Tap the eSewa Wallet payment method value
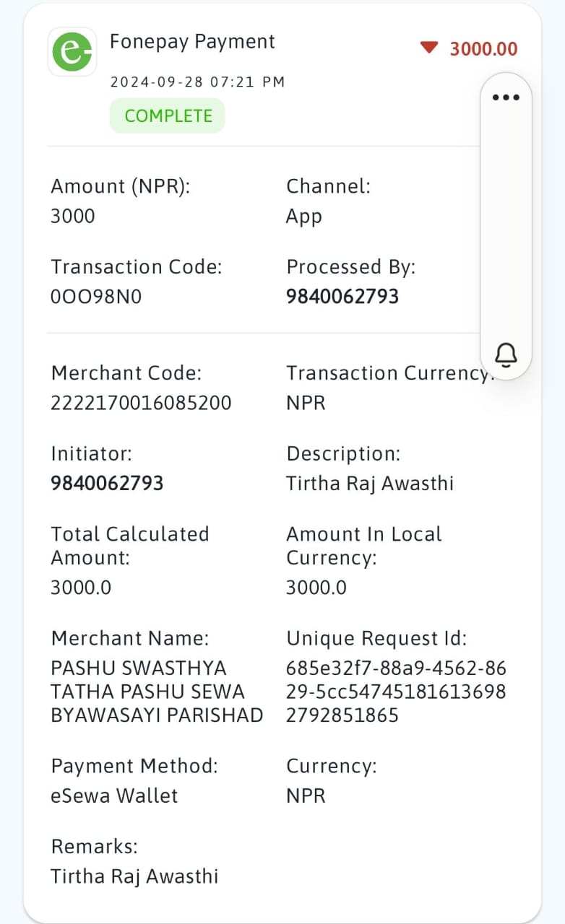Screen dimensions: 565x924 114,796
